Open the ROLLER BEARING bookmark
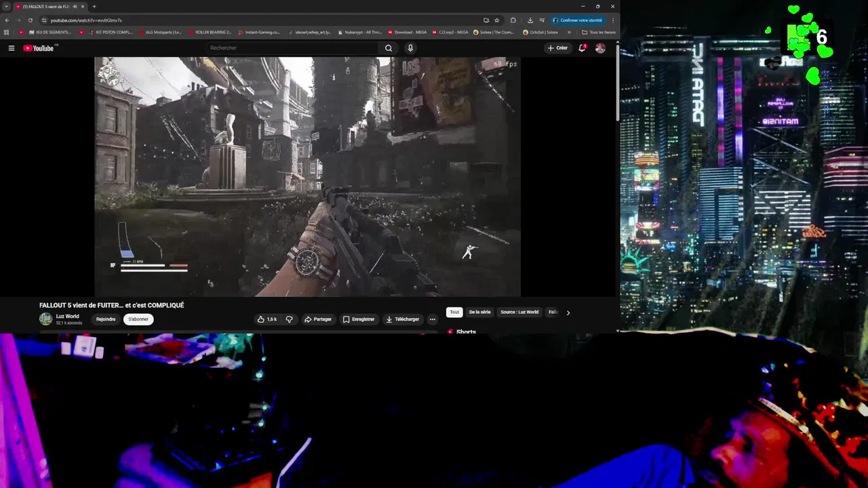The width and height of the screenshot is (868, 488). pos(210,33)
